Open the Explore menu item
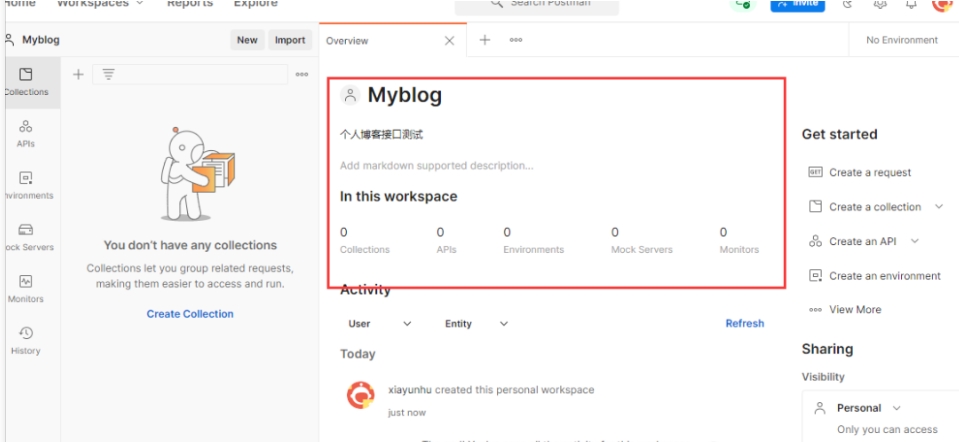The height and width of the screenshot is (442, 959). pyautogui.click(x=255, y=4)
